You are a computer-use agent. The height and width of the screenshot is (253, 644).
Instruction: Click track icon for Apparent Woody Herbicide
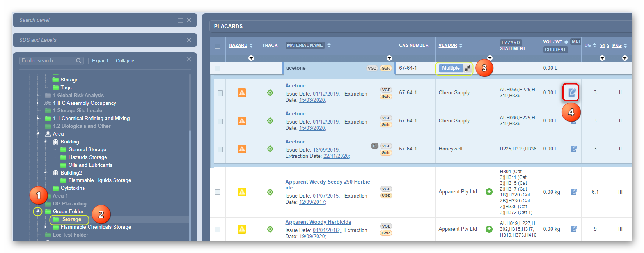pyautogui.click(x=270, y=229)
